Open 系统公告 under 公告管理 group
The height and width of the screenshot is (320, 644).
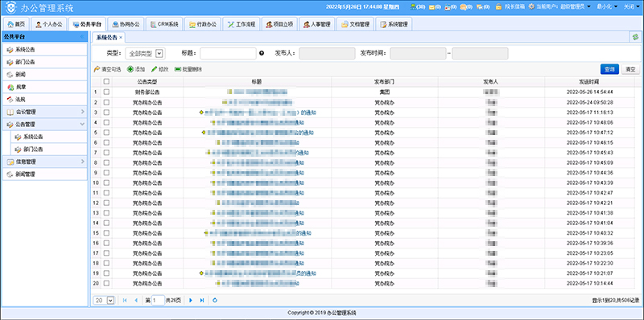[49, 137]
